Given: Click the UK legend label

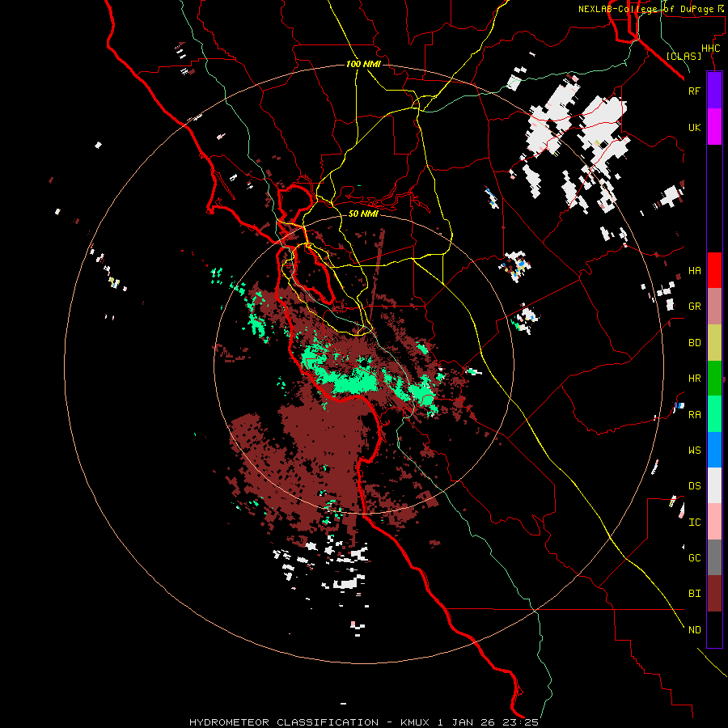Looking at the screenshot, I should pos(694,127).
